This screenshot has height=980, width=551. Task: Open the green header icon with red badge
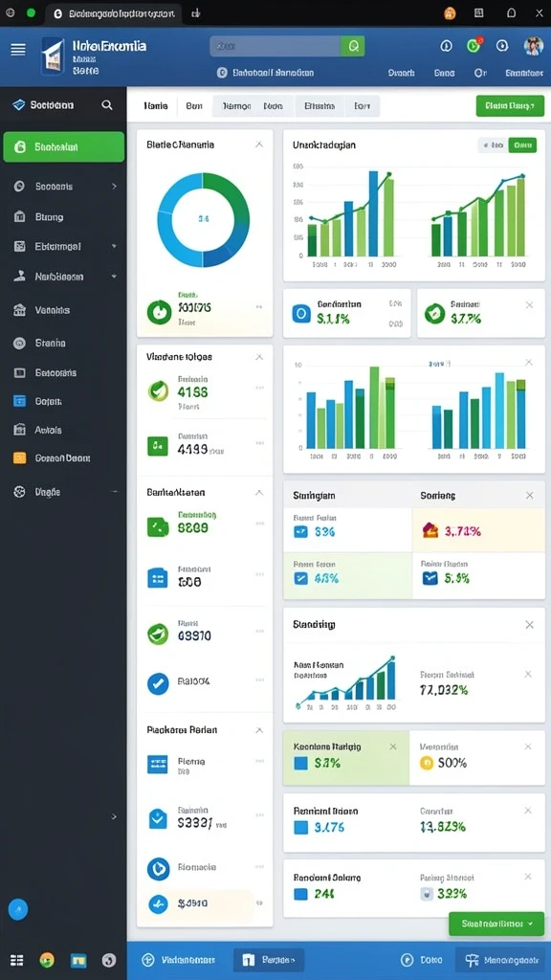(x=474, y=45)
